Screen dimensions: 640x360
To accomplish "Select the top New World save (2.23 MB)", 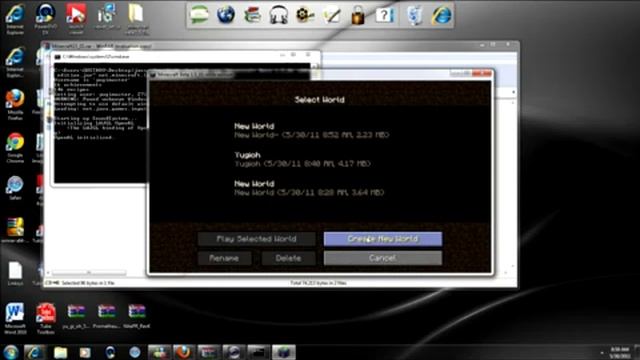I will coord(311,131).
